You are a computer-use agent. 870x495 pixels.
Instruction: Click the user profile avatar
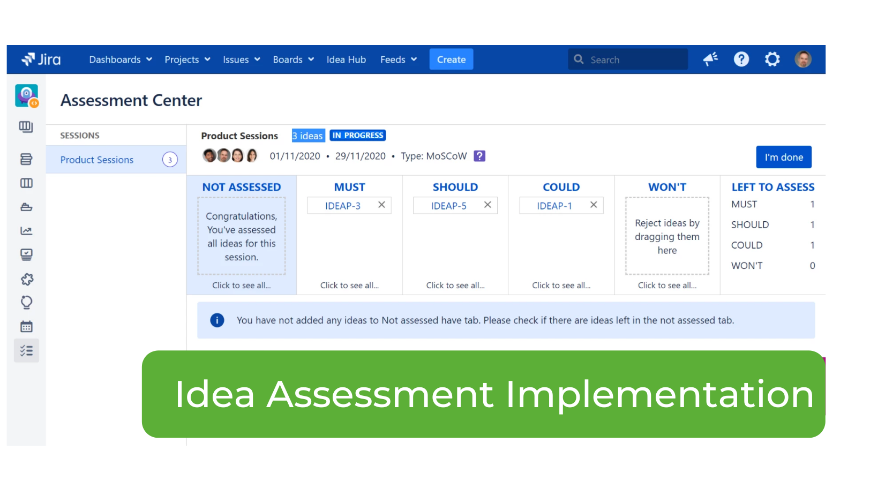[x=803, y=59]
